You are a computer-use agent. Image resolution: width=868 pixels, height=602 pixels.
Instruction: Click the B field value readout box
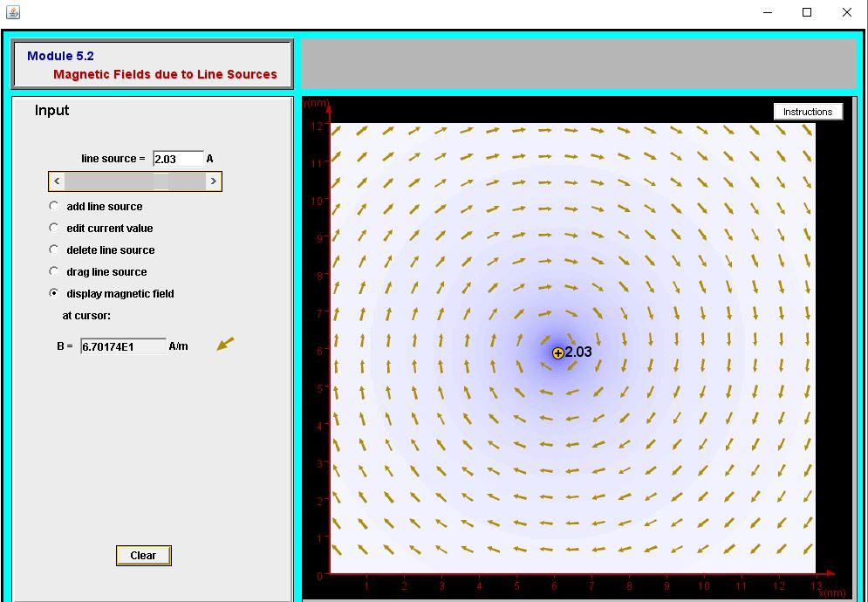tap(123, 346)
